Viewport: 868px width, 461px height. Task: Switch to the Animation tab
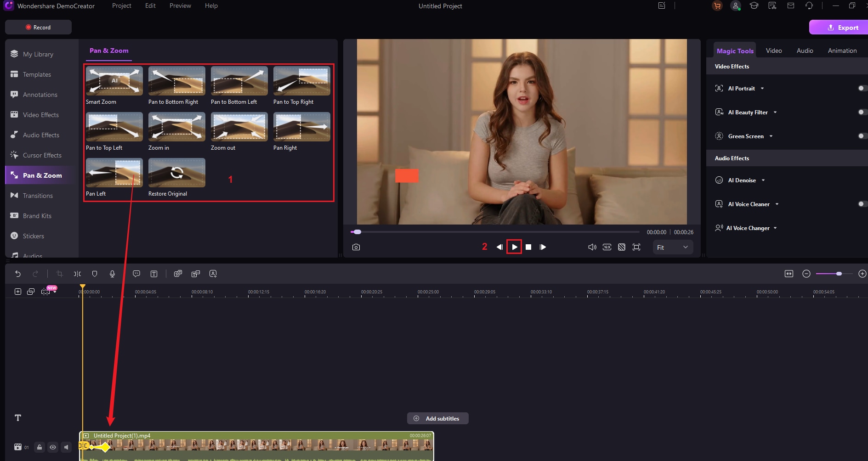(842, 51)
